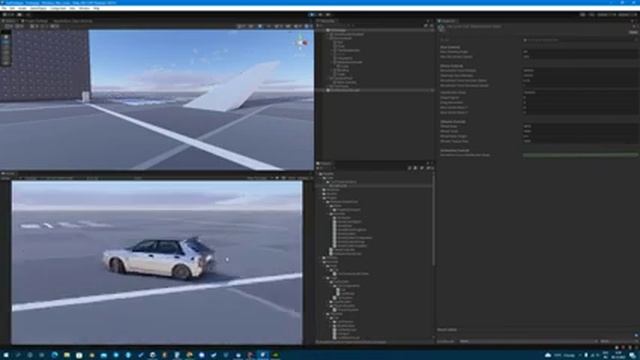Select the Hand view tool in the Scene overlay
Image resolution: width=640 pixels, height=360 pixels.
pos(6,37)
